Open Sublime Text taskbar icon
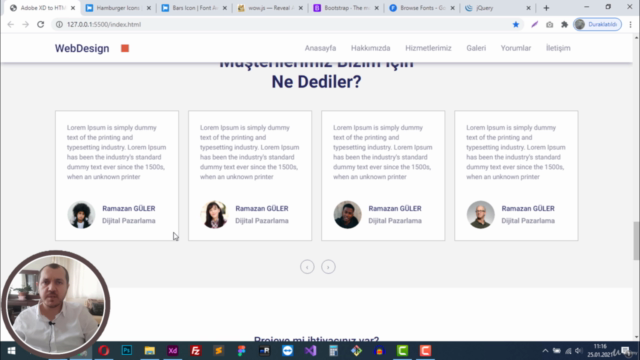This screenshot has width=640, height=360. tap(218, 351)
